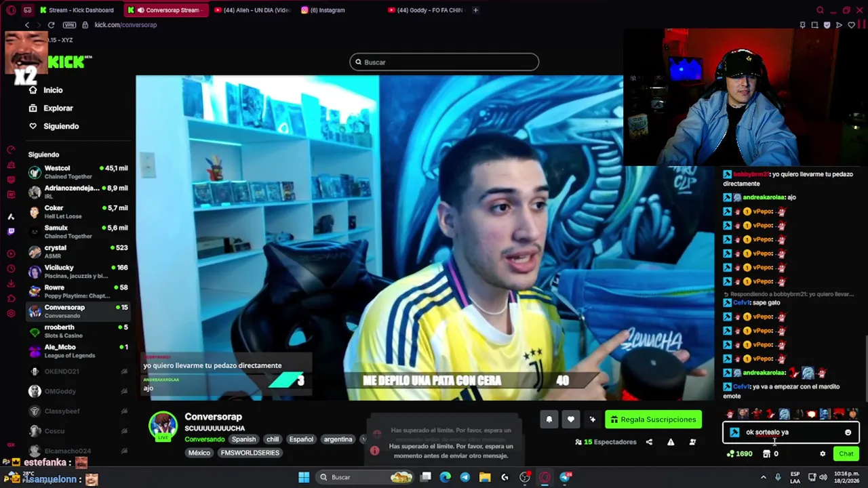
Task: Open Adrianozendeja channel in following list
Action: point(78,192)
